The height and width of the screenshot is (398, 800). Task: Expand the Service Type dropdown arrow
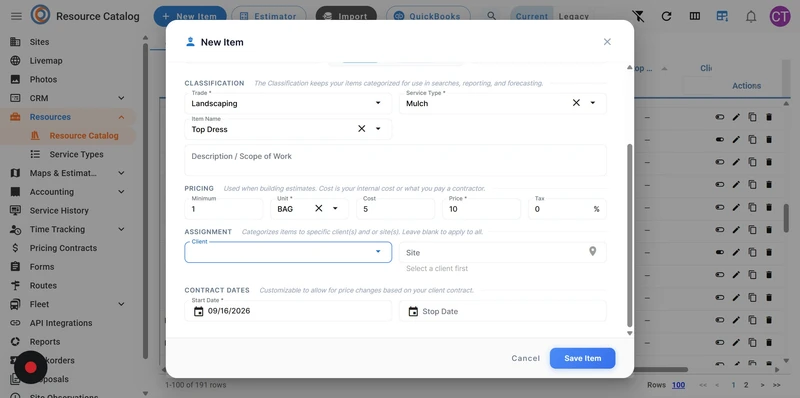[x=593, y=103]
